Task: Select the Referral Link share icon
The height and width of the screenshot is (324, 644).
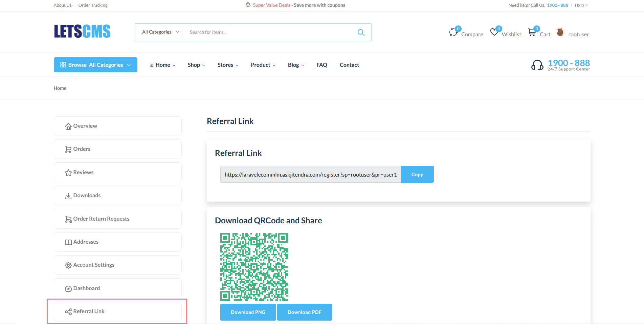Action: [68, 311]
